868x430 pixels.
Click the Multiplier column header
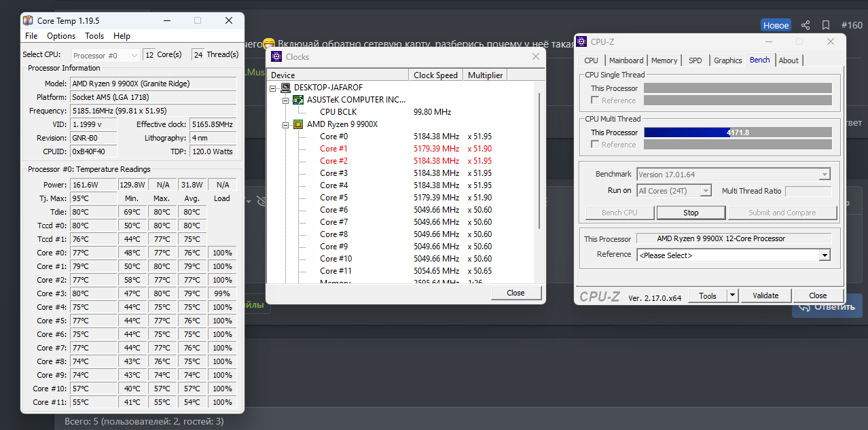486,75
